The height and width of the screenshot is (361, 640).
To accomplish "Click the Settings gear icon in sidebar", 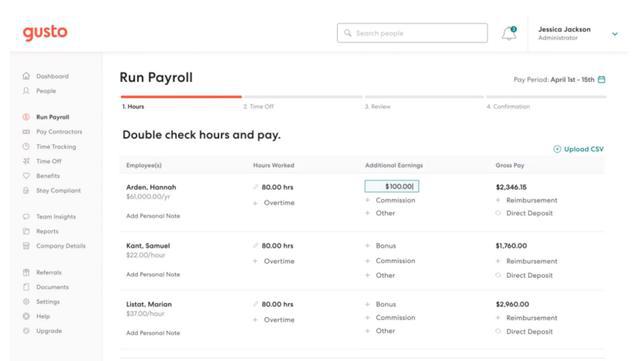I will click(26, 301).
